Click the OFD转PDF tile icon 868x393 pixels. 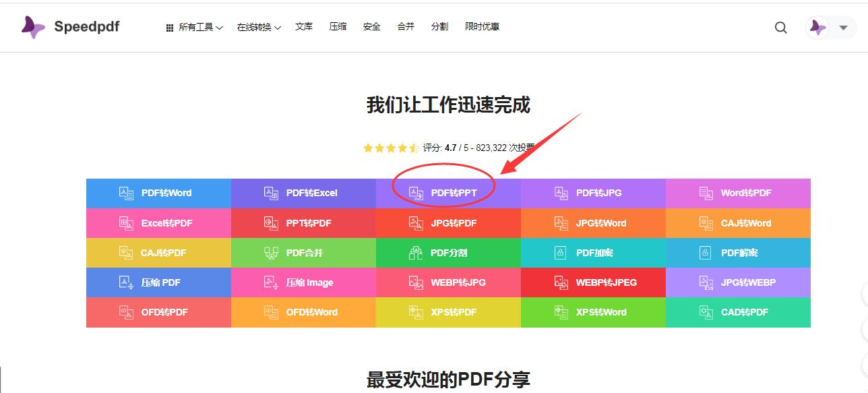point(126,312)
